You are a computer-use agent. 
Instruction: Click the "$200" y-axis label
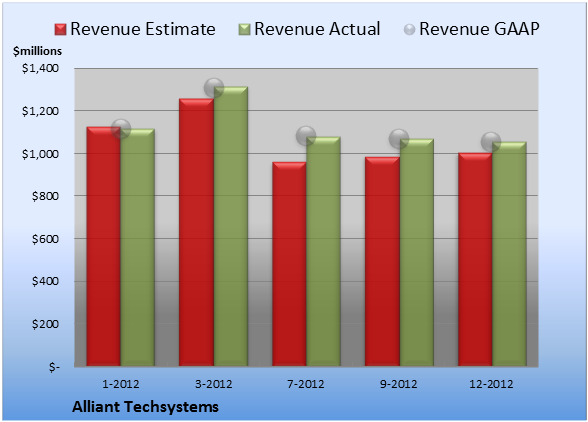(x=45, y=324)
